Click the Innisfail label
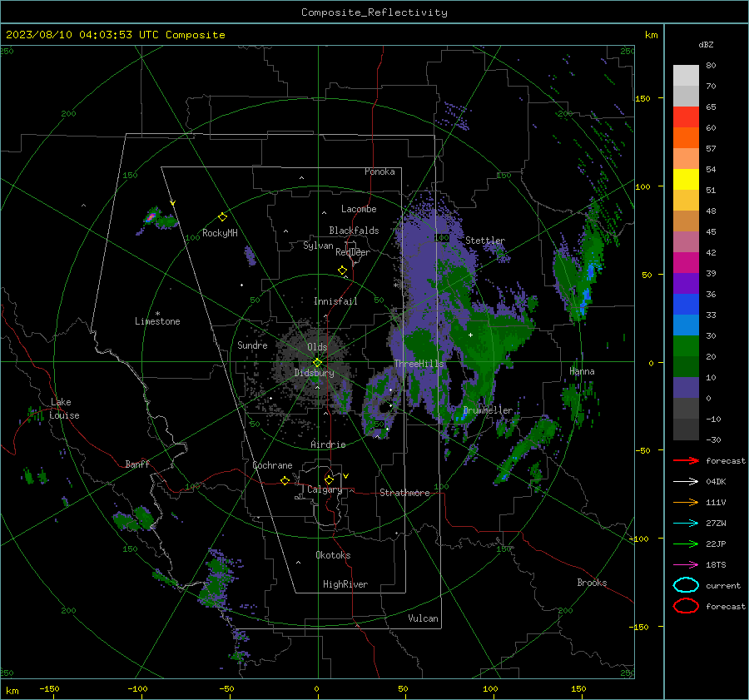The image size is (749, 700). pos(335,301)
